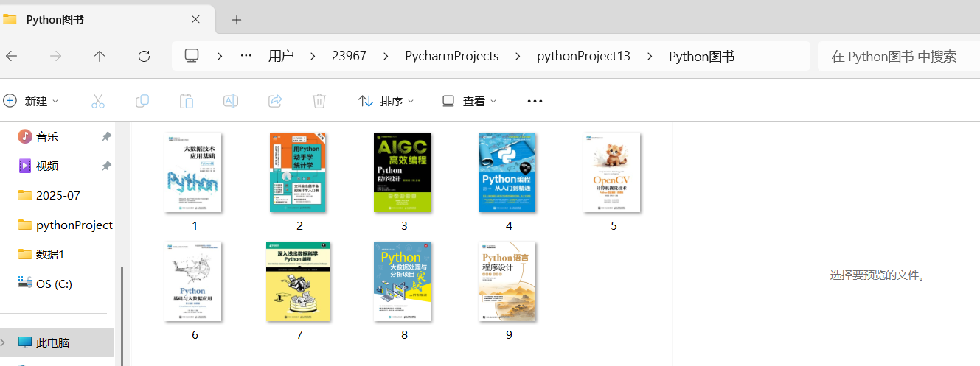Refresh the current folder view

[x=145, y=56]
